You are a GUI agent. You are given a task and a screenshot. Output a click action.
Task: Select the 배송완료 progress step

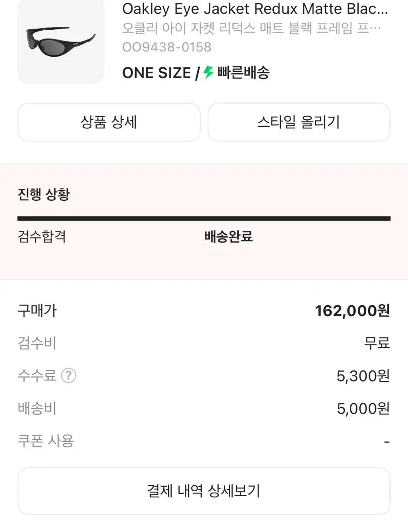[228, 236]
